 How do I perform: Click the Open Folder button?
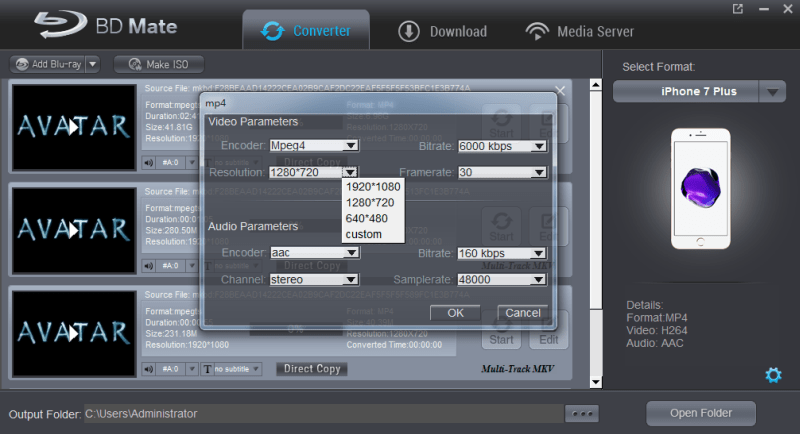pos(701,413)
